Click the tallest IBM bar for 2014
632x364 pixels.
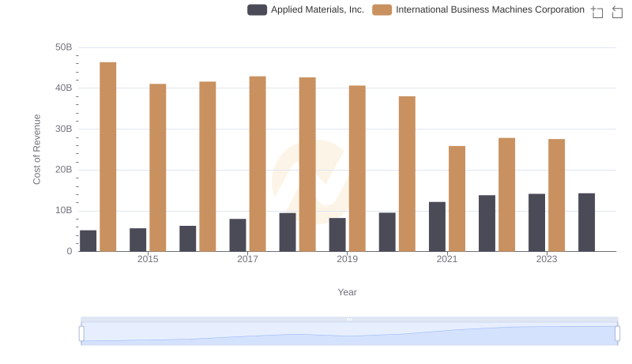108,156
